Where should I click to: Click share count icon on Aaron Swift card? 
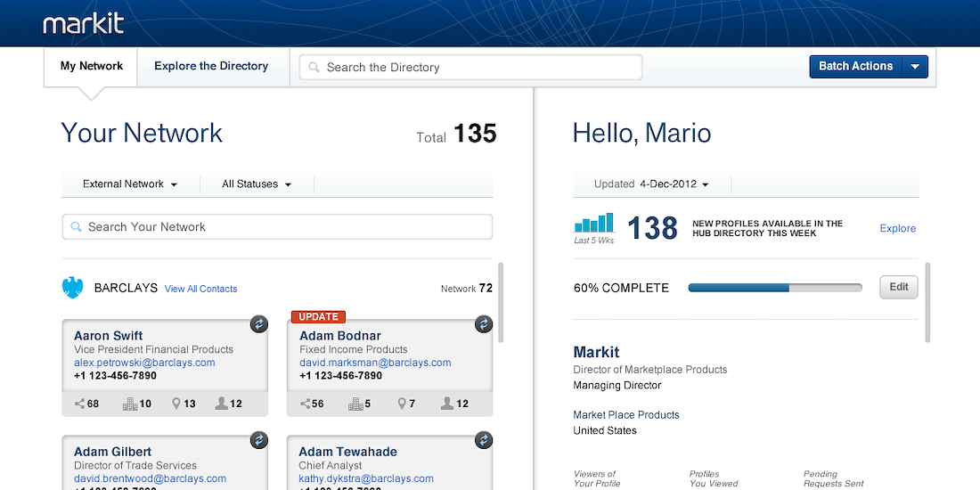pyautogui.click(x=81, y=404)
